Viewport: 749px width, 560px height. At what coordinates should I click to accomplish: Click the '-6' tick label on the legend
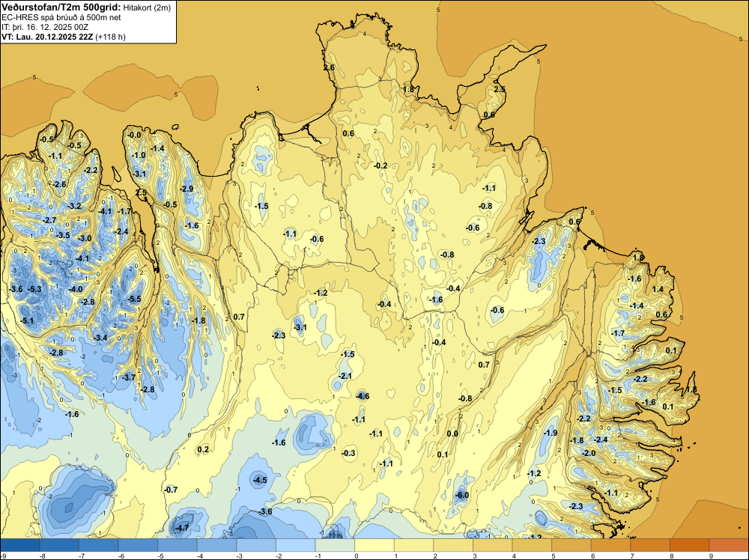click(121, 556)
